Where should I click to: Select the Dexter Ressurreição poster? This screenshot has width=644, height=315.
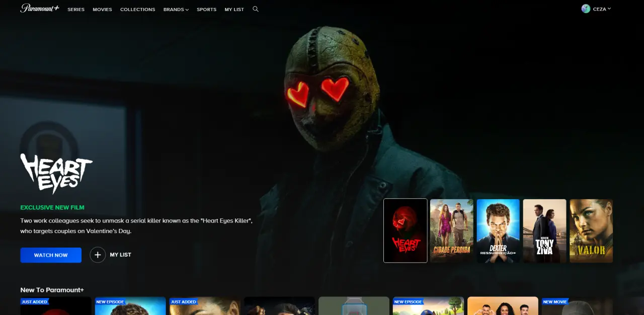tap(498, 230)
